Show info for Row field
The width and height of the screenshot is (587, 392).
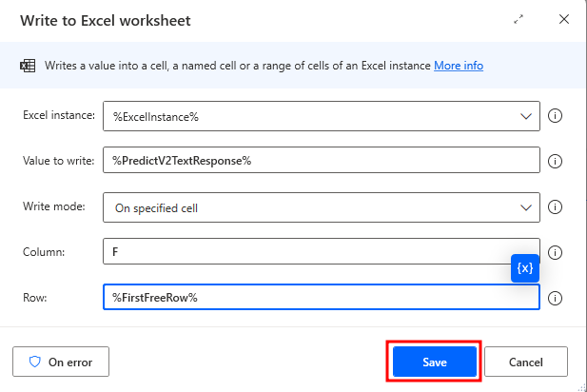555,299
